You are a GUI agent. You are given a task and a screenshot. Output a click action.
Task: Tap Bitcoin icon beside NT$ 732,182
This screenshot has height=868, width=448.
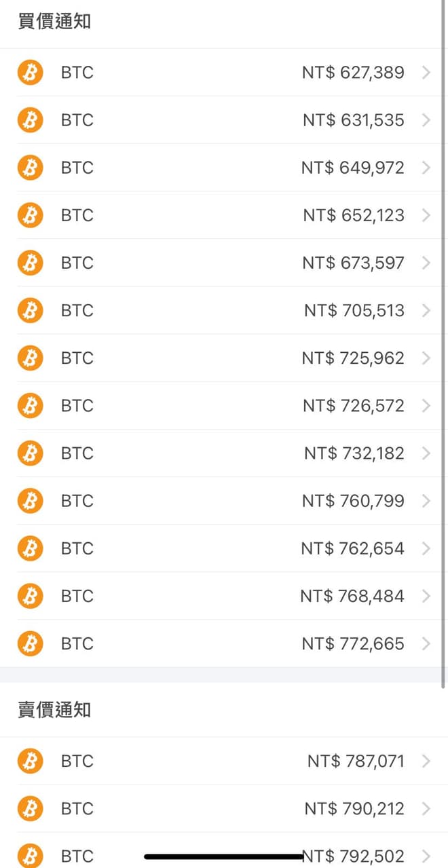[30, 453]
